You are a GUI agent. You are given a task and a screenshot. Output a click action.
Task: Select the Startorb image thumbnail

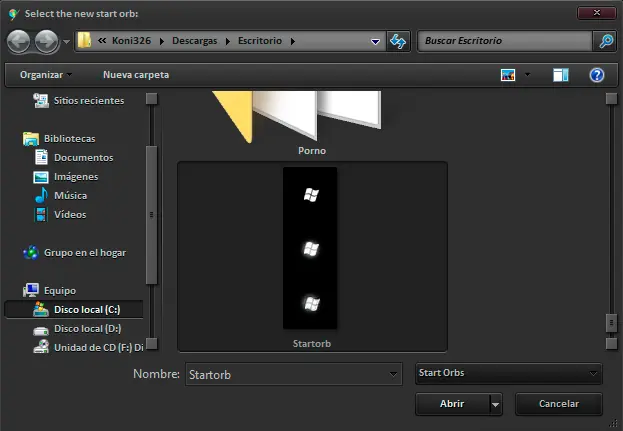310,248
